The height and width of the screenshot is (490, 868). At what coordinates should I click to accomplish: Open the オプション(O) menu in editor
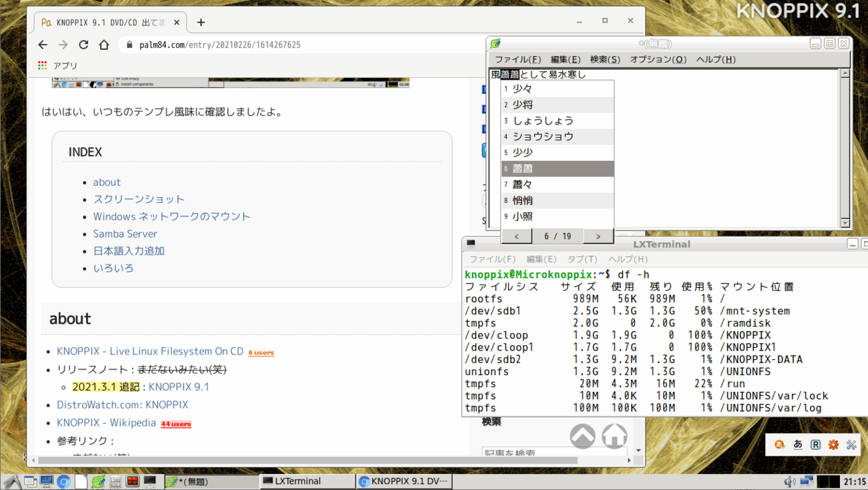click(x=658, y=59)
